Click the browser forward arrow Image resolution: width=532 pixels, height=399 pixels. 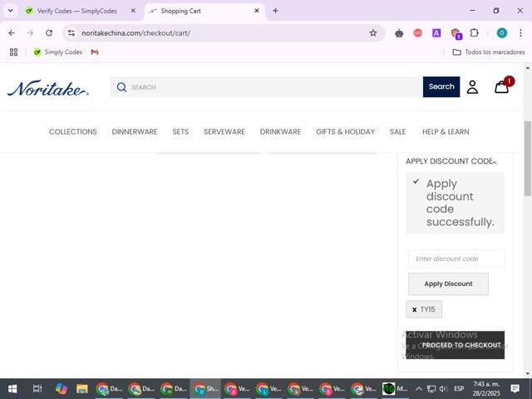tap(30, 33)
